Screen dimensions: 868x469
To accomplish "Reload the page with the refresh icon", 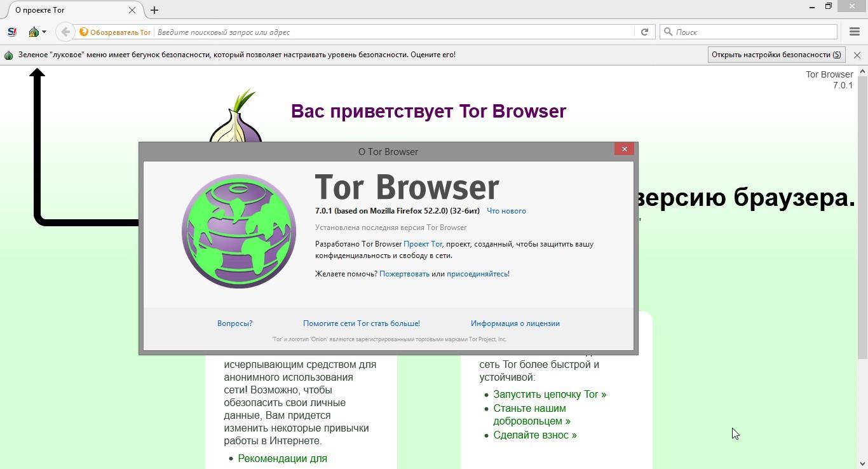I will pyautogui.click(x=644, y=32).
